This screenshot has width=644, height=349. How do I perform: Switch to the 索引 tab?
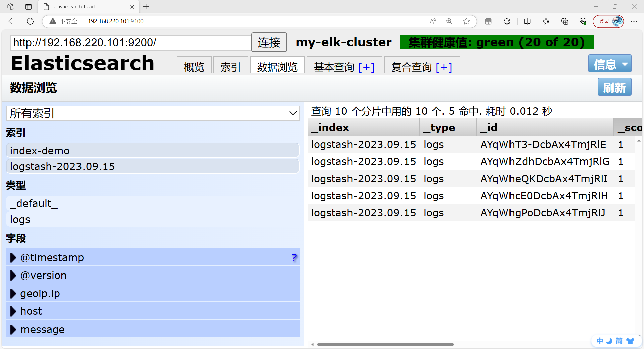click(x=230, y=65)
